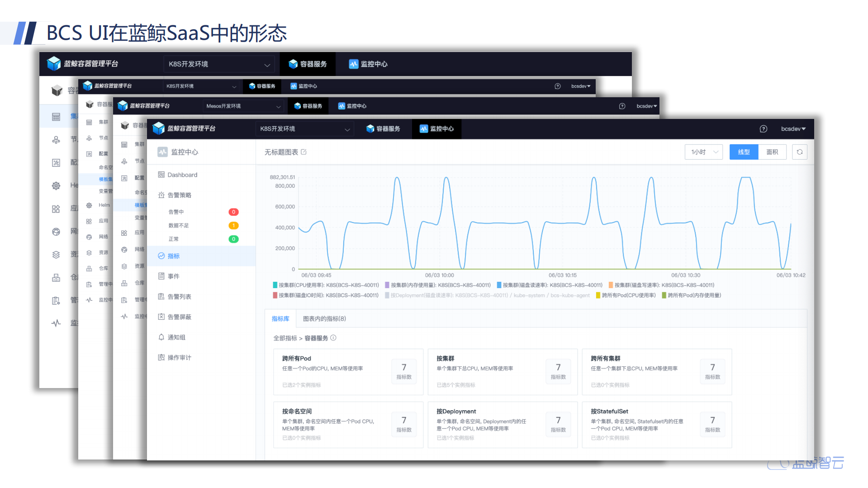
Task: Expand the K8S开发环境 environment selector
Action: (304, 128)
